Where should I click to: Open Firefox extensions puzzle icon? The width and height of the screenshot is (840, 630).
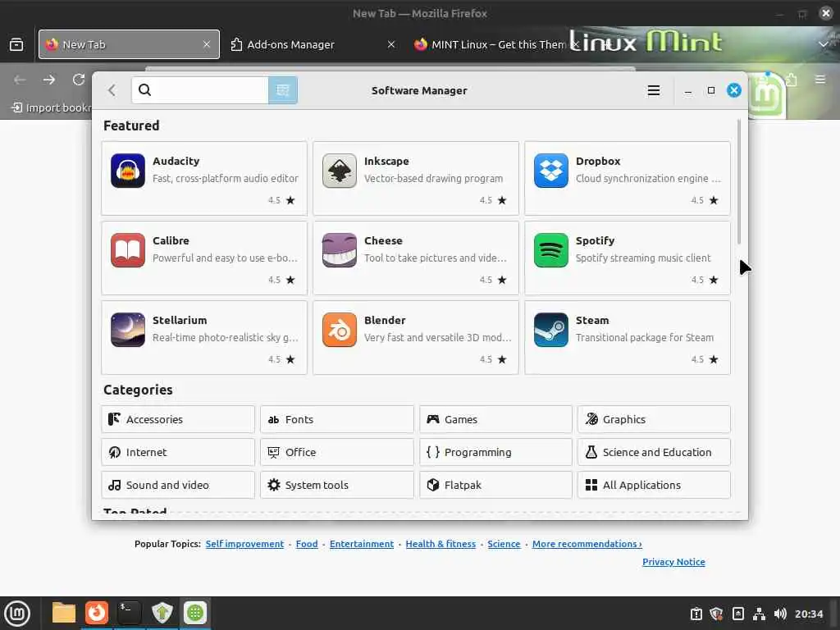pyautogui.click(x=792, y=80)
